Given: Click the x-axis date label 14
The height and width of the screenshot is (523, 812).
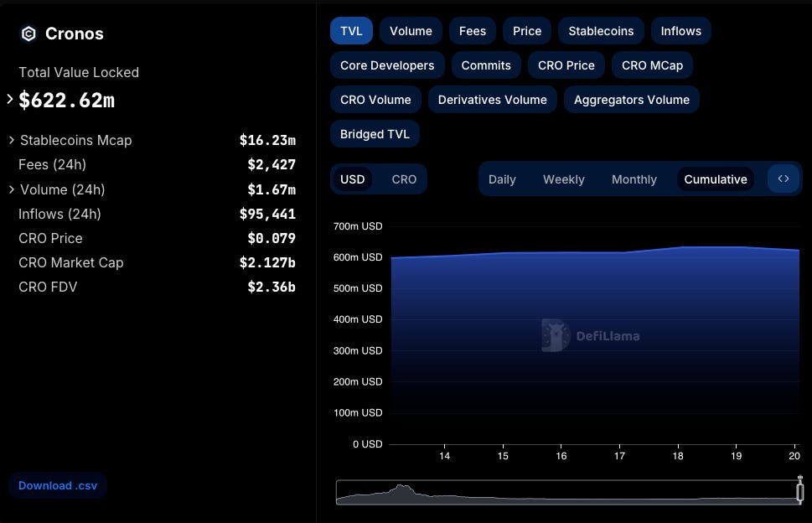Looking at the screenshot, I should pos(444,456).
